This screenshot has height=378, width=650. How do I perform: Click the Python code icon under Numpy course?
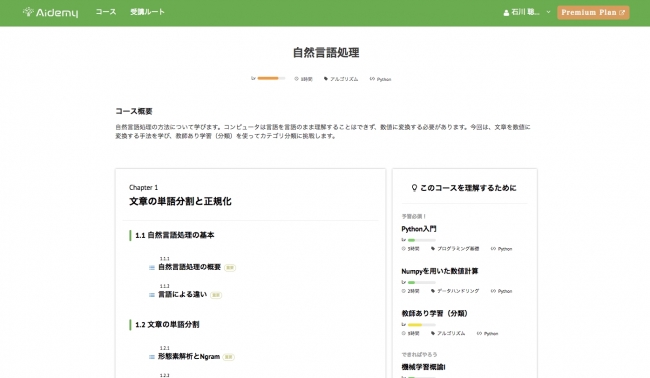pos(493,291)
